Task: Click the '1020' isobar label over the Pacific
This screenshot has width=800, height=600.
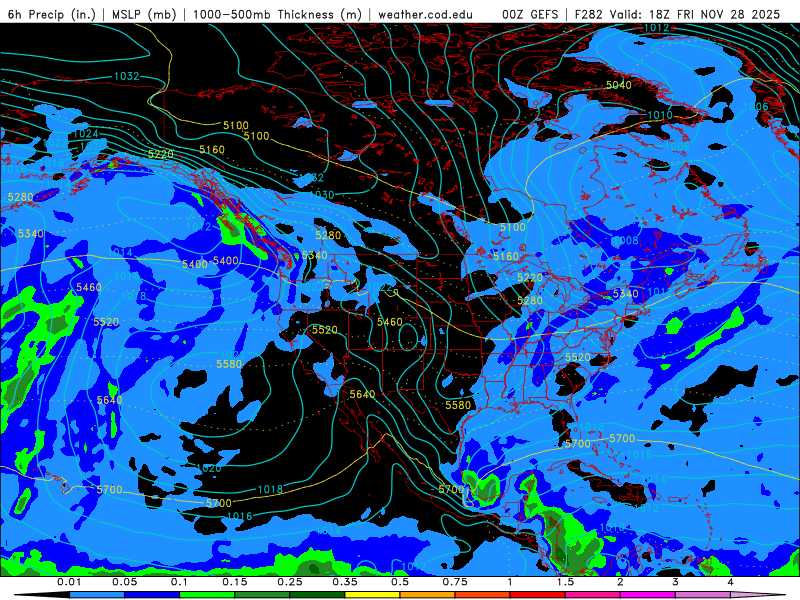Action: click(209, 468)
